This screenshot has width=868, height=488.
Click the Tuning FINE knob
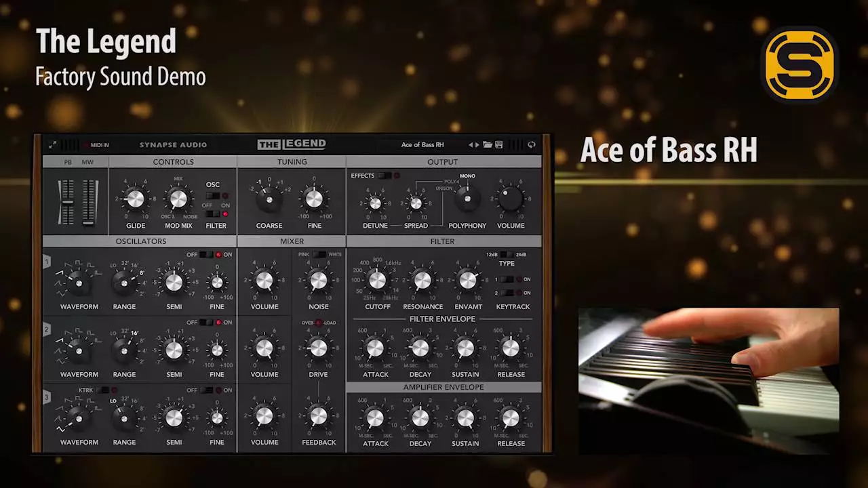[314, 199]
